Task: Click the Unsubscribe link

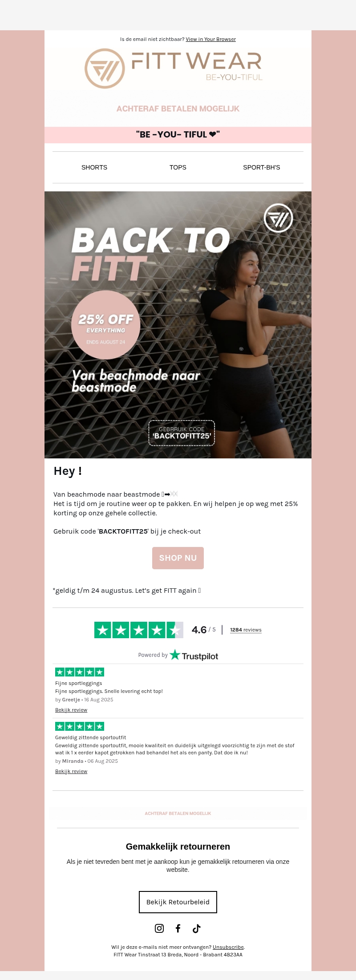Action: point(228,947)
